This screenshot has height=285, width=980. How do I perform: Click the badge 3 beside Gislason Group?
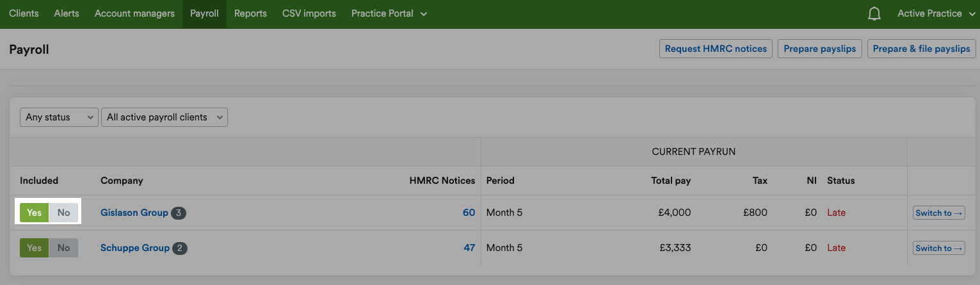click(x=179, y=213)
